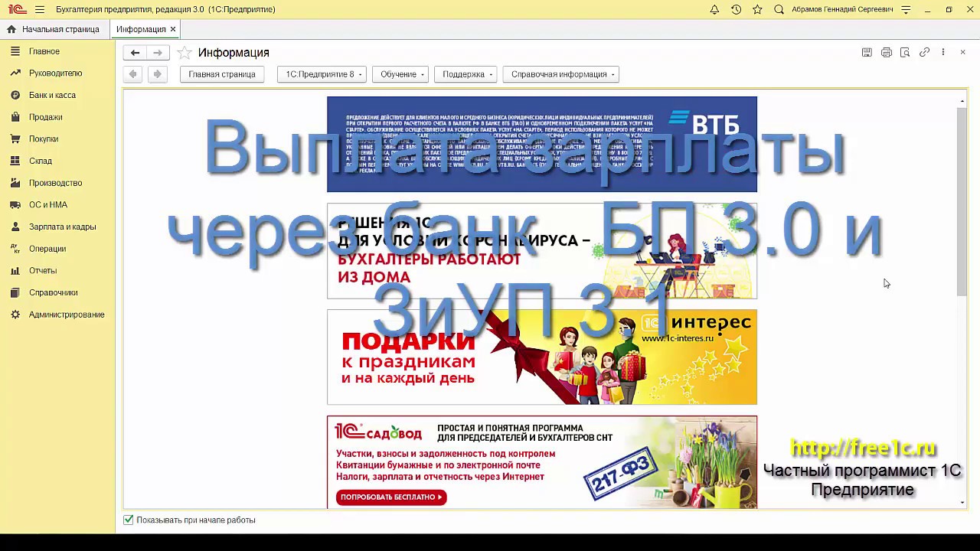Click the notifications bell icon
Viewport: 980px width, 551px height.
pyautogui.click(x=714, y=9)
